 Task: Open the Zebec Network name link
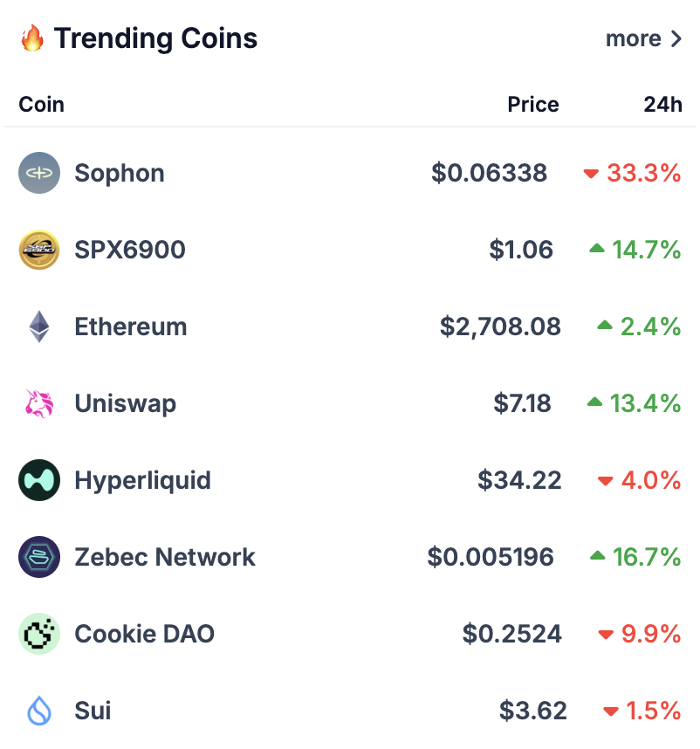[165, 557]
